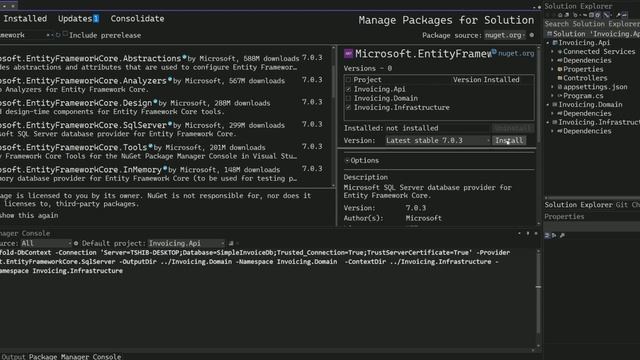Image resolution: width=640 pixels, height=360 pixels.
Task: Expand the Options section
Action: point(347,161)
